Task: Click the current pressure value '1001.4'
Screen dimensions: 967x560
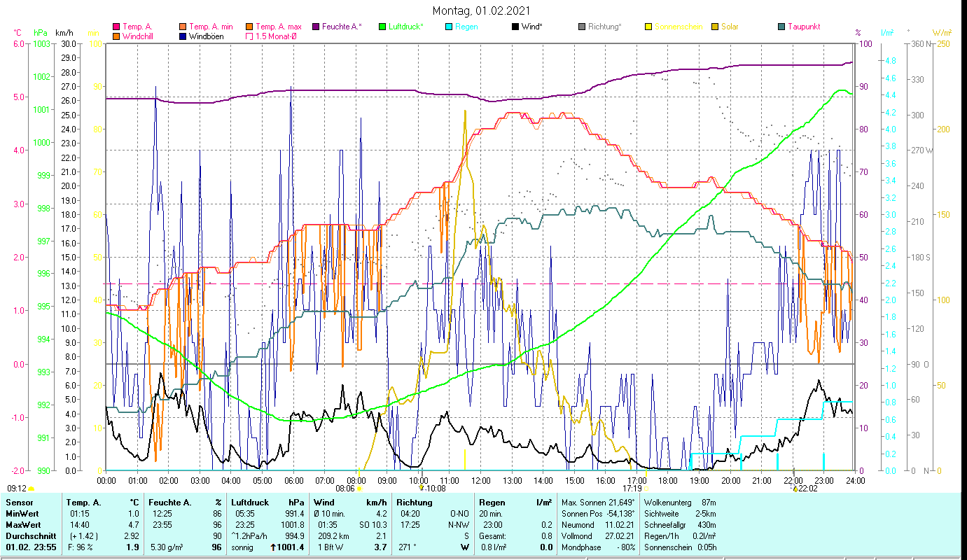Action: click(291, 547)
